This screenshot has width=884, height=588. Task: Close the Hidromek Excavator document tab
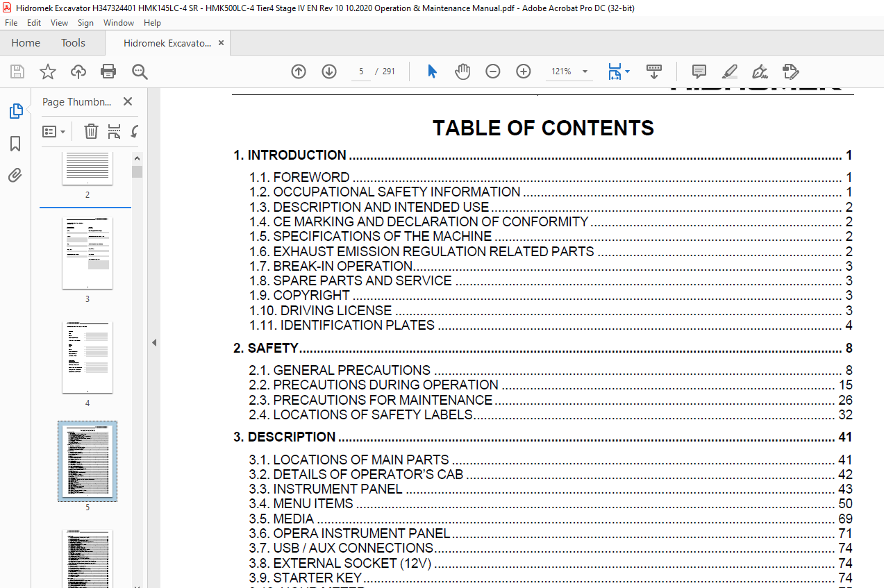(x=221, y=43)
